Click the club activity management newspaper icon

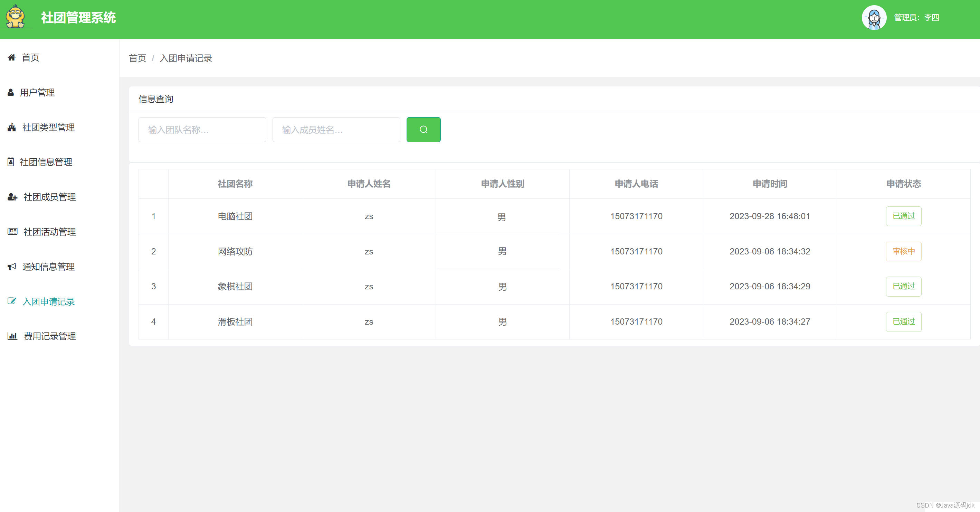point(12,231)
